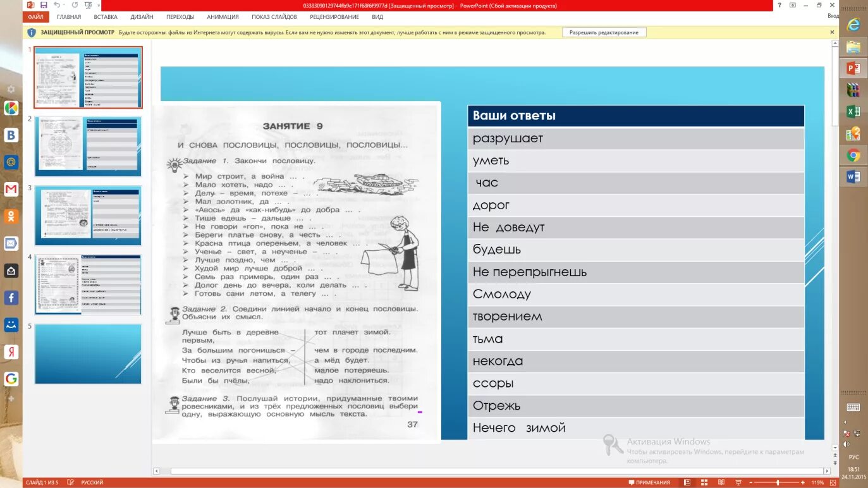Toggle the ПРИМЕЧАНИЯ notes button
Image resolution: width=868 pixels, height=488 pixels.
649,482
